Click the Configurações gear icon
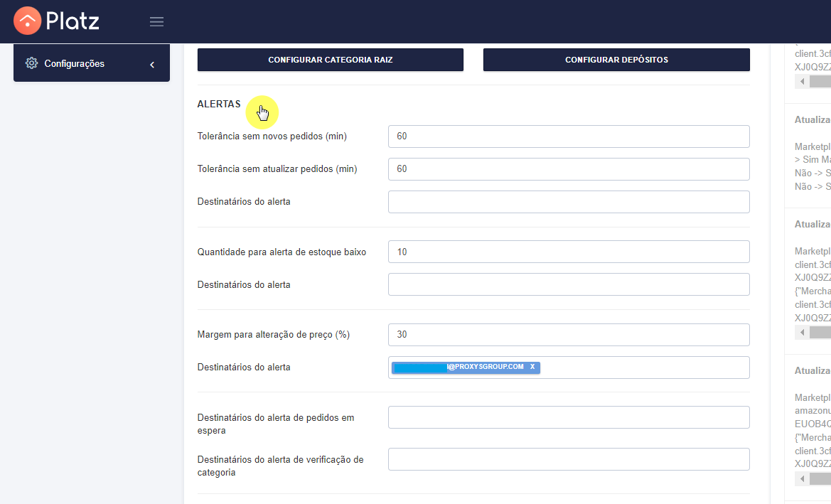The width and height of the screenshot is (831, 504). (x=32, y=63)
